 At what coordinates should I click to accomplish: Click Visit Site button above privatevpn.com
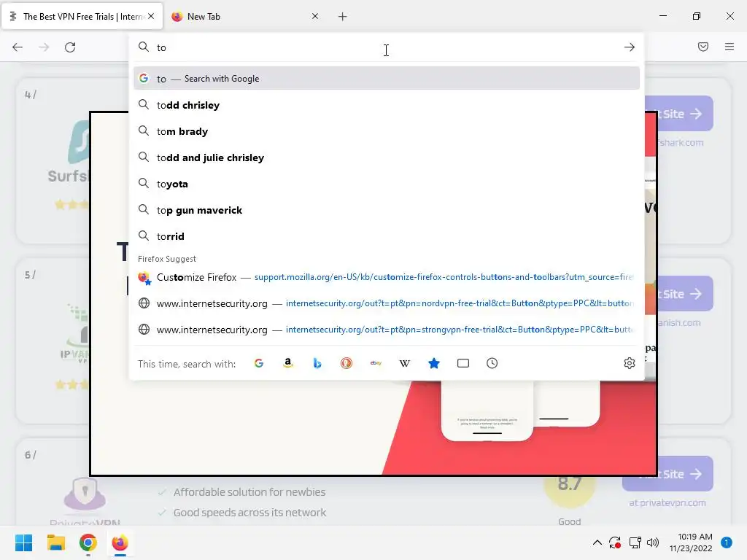(668, 474)
